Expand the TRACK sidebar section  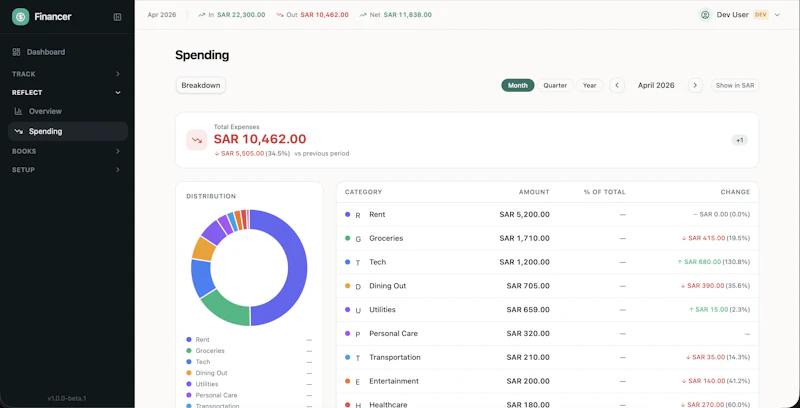click(66, 74)
